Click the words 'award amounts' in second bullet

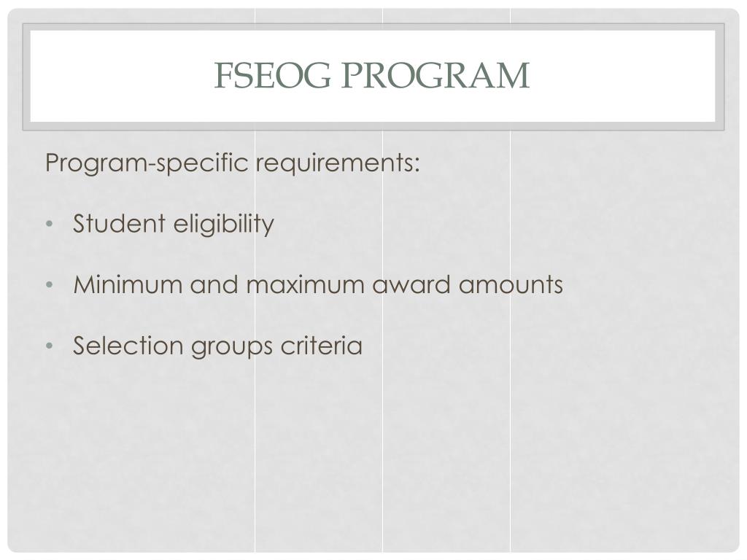468,285
